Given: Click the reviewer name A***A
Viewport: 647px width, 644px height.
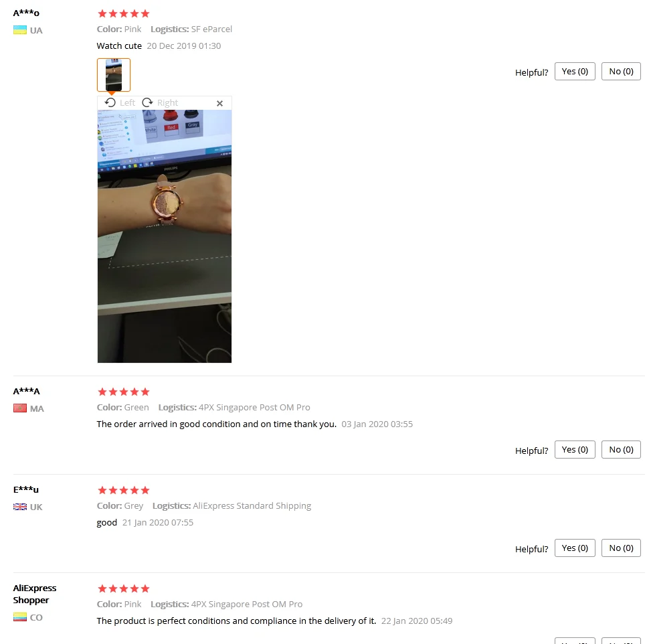Looking at the screenshot, I should [26, 391].
